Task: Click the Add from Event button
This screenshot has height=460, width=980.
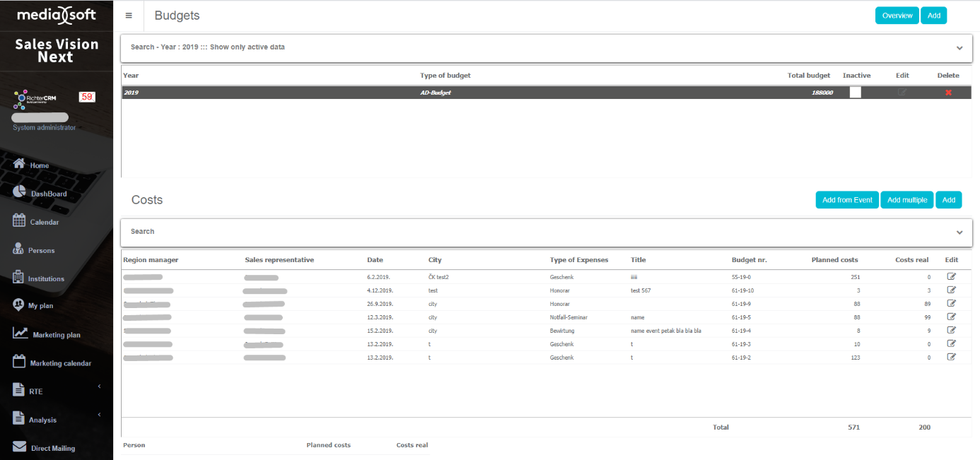Action: pos(847,200)
